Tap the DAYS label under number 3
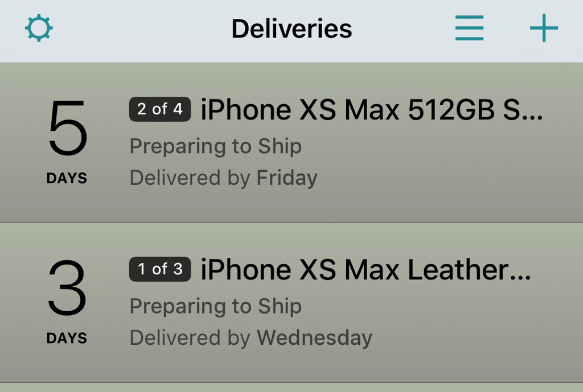 coord(67,338)
